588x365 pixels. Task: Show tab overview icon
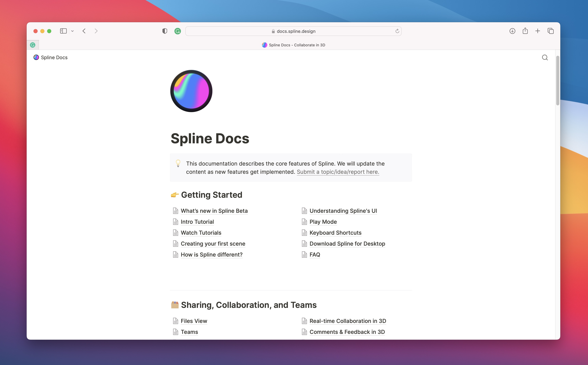(x=551, y=31)
